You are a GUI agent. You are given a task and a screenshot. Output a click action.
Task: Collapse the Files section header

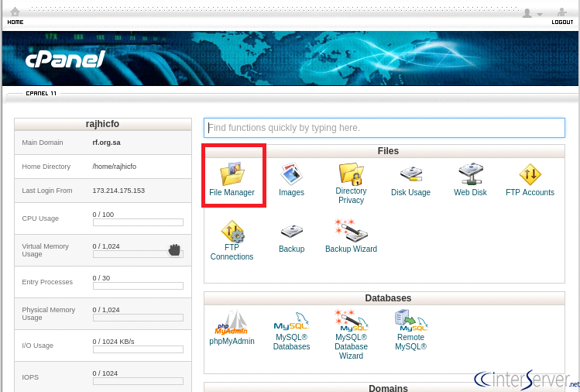click(384, 151)
